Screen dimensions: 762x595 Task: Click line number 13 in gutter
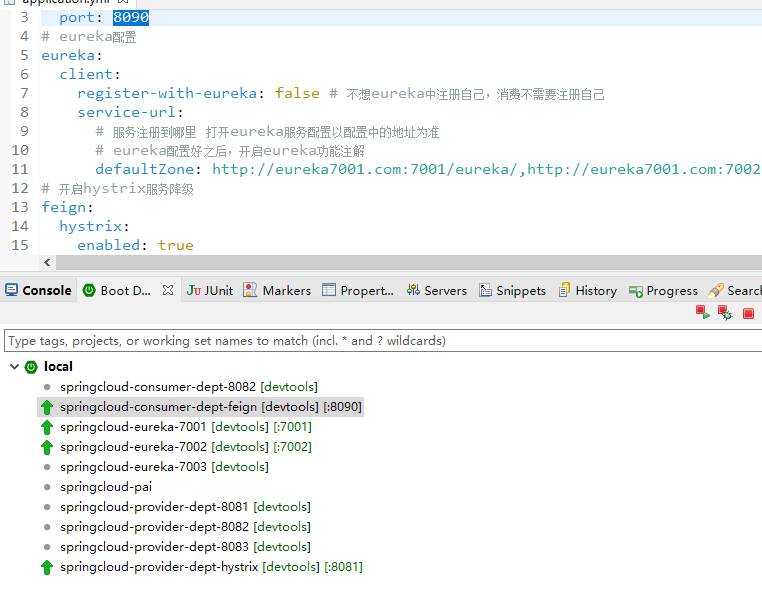(20, 207)
